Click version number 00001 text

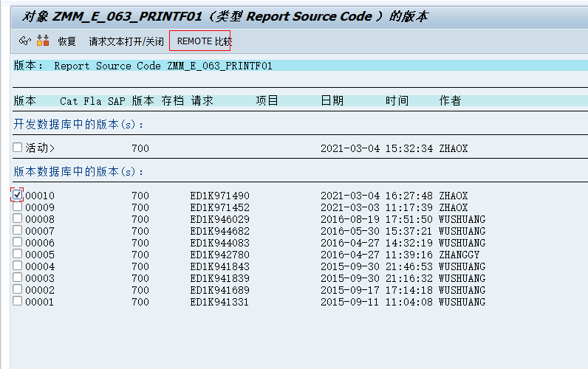pyautogui.click(x=39, y=302)
